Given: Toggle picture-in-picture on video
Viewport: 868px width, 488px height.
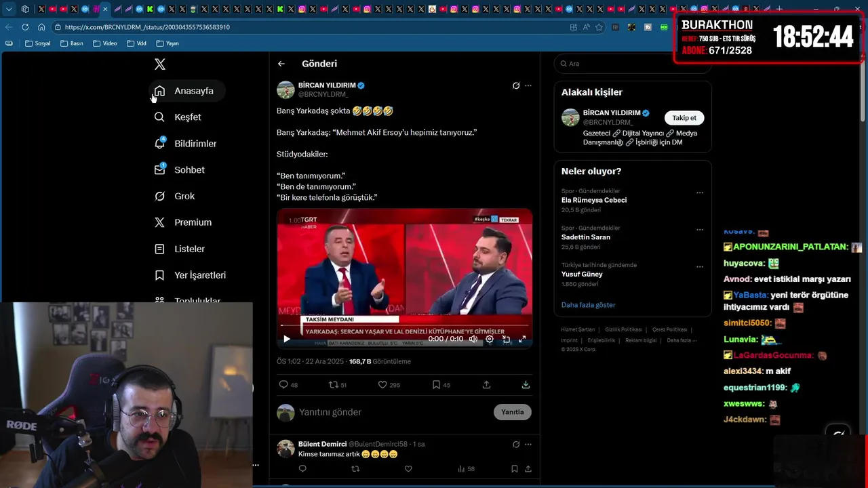Looking at the screenshot, I should [506, 339].
